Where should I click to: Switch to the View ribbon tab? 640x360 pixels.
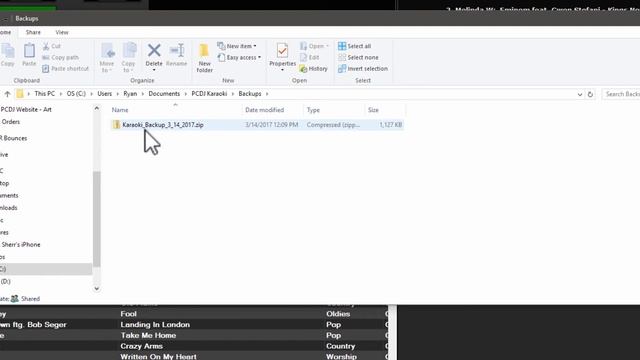point(62,32)
